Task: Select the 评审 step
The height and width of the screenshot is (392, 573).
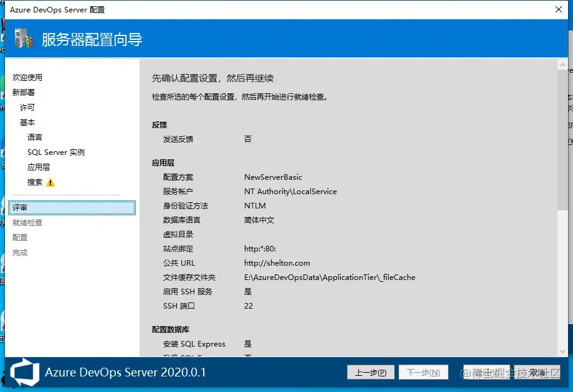Action: pos(72,208)
